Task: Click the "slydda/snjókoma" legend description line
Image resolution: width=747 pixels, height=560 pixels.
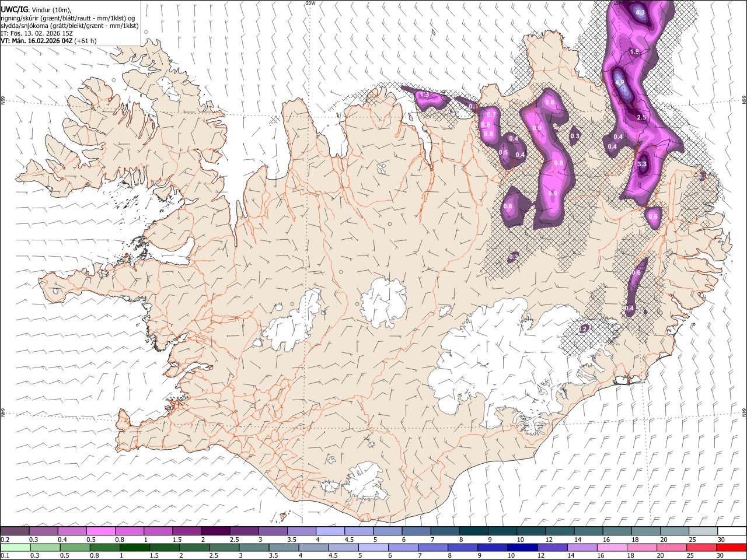Action: (69, 26)
